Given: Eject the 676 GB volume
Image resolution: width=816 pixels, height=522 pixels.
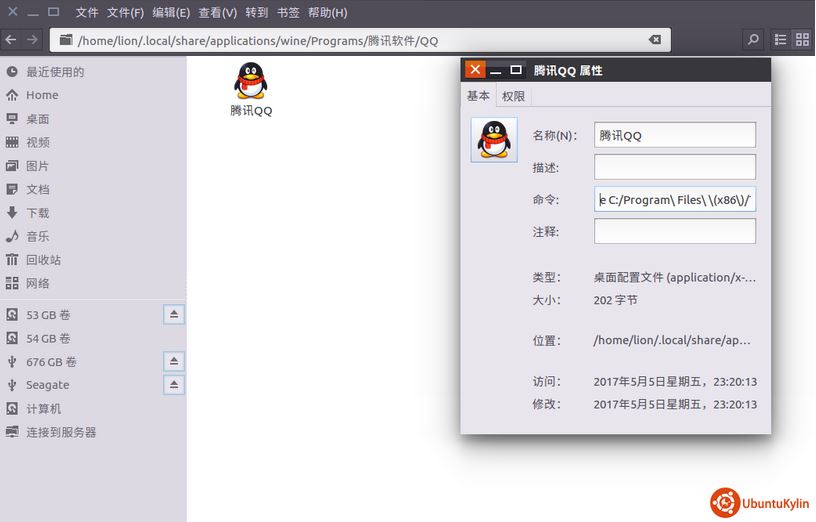Looking at the screenshot, I should click(174, 362).
